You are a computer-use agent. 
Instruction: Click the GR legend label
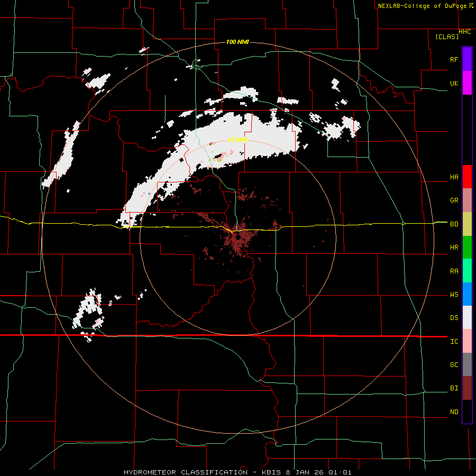pos(454,200)
